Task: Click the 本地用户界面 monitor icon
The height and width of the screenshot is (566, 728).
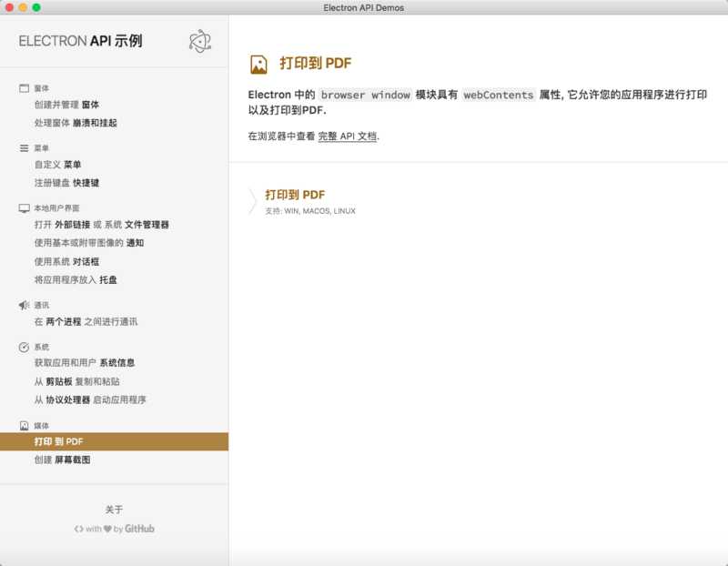Action: coord(25,208)
